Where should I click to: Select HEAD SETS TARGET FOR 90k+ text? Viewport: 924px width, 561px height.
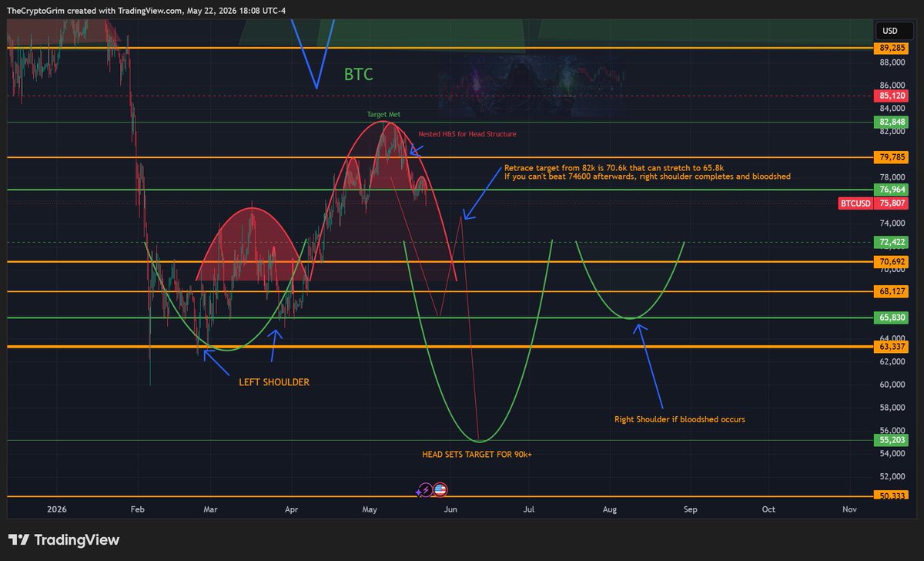(477, 455)
